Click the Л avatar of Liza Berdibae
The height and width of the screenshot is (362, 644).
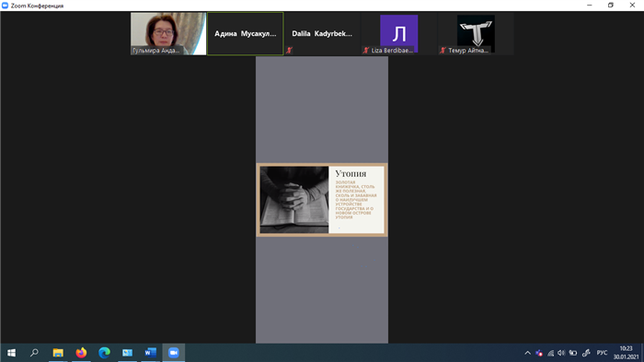398,33
